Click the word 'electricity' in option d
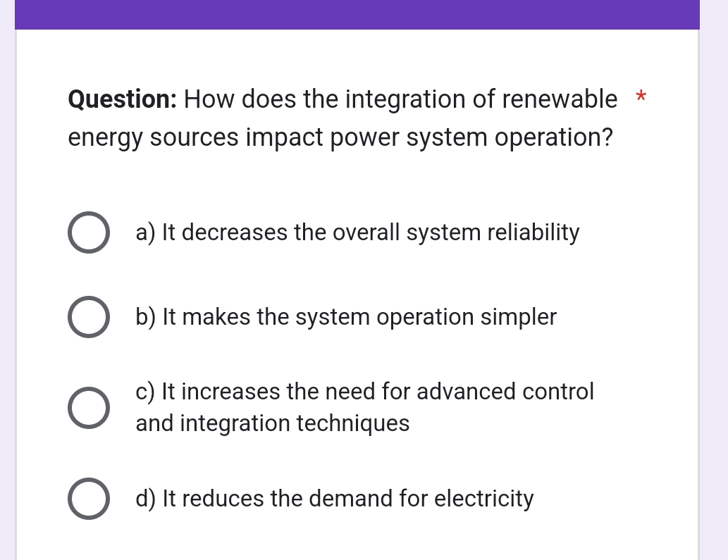Screen dimensions: 728x560 [x=483, y=499]
